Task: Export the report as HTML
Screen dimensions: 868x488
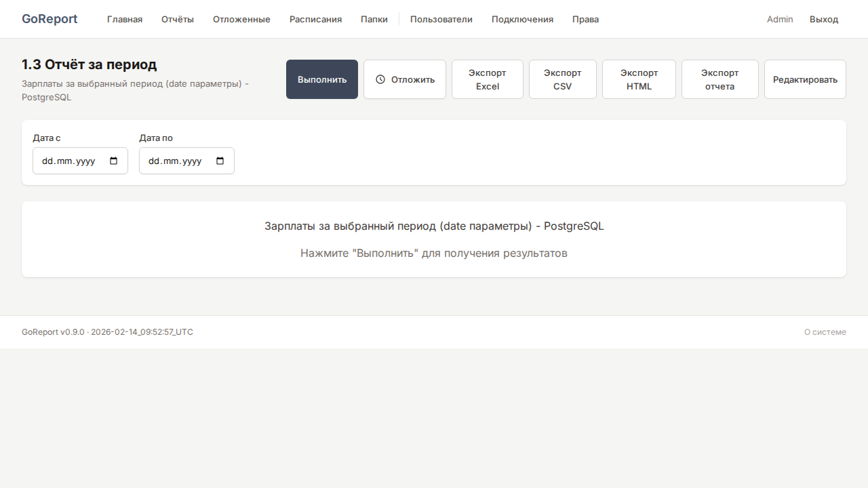Action: click(639, 79)
